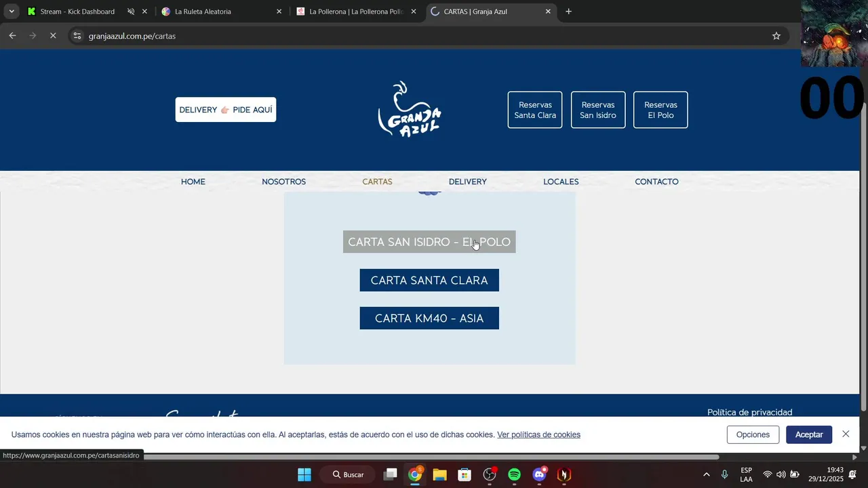Close the La Ruleta Aleatoria tab
Screen dimensions: 868x488
[x=279, y=12]
